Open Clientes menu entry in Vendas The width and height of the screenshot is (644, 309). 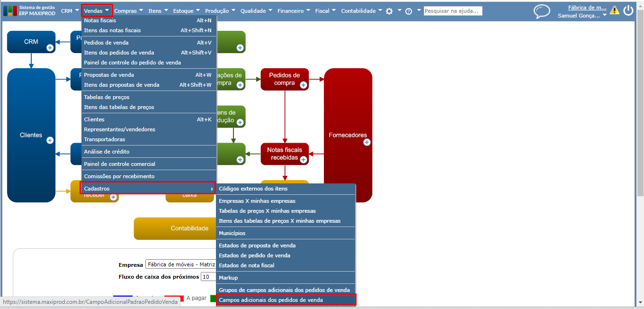pyautogui.click(x=149, y=119)
